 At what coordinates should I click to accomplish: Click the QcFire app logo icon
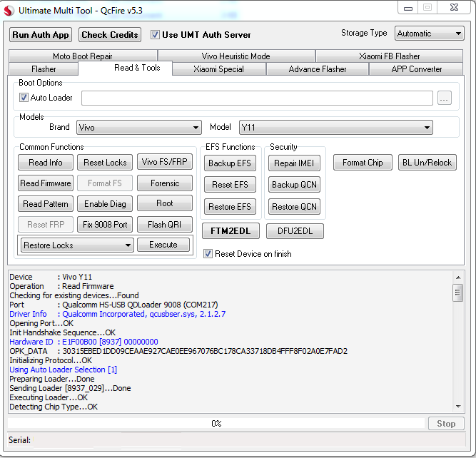9,11
